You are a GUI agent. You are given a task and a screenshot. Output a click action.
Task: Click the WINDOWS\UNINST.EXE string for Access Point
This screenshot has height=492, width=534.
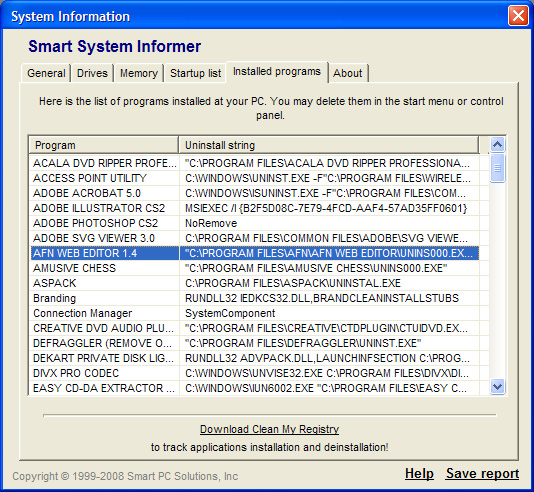coord(329,178)
